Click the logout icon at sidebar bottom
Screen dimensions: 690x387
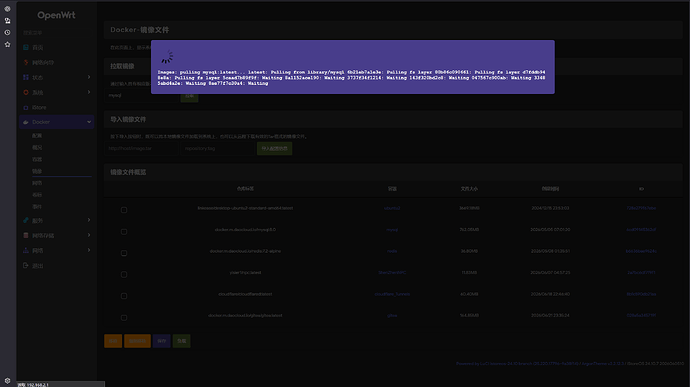(26, 265)
